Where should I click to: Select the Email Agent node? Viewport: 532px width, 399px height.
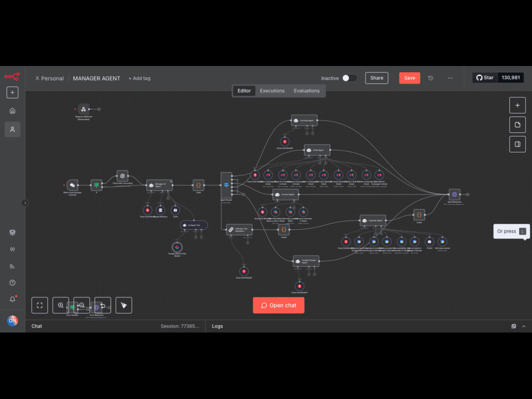tap(317, 150)
